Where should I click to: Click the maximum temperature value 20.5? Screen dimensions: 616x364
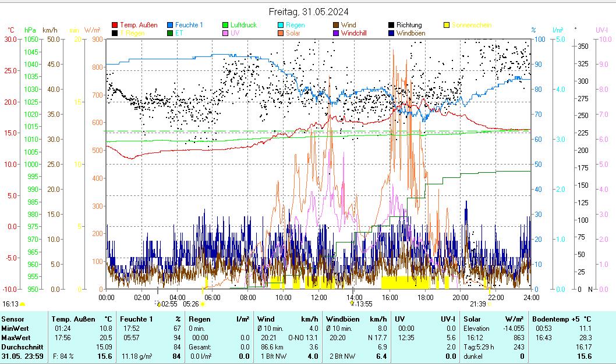(x=106, y=338)
